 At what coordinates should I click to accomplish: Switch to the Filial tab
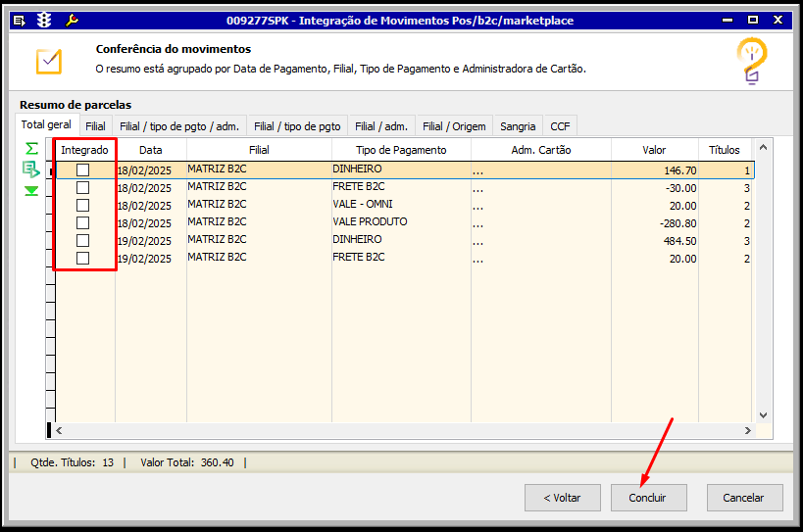(95, 126)
